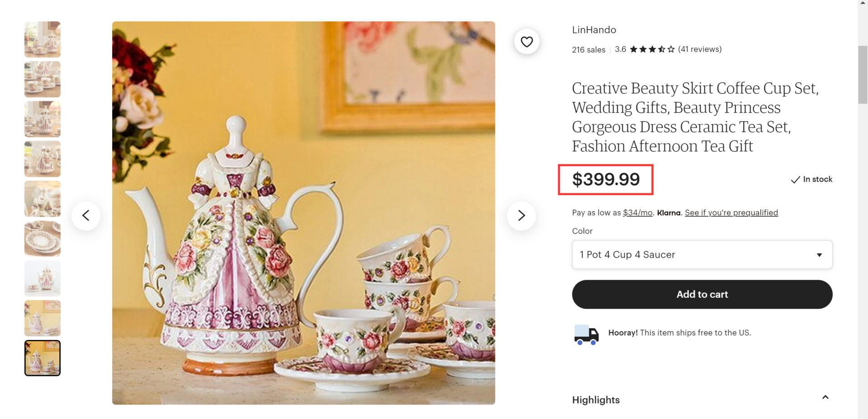Click the free shipping truck icon

[x=586, y=334]
